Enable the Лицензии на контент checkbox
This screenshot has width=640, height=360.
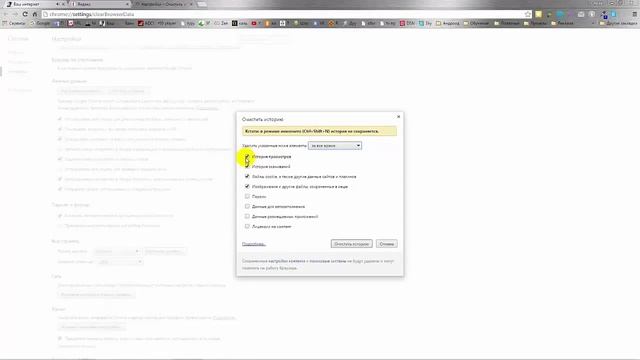tap(247, 226)
